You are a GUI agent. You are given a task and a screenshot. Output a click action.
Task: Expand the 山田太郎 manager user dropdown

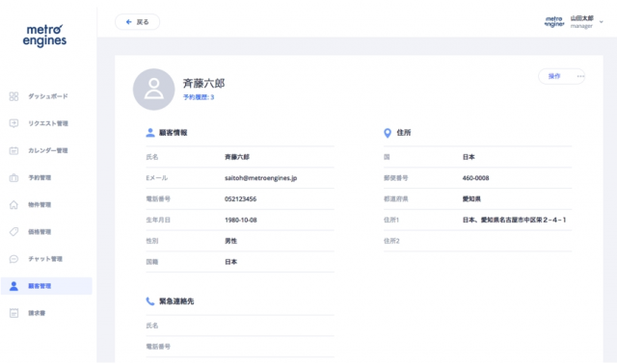click(x=601, y=22)
